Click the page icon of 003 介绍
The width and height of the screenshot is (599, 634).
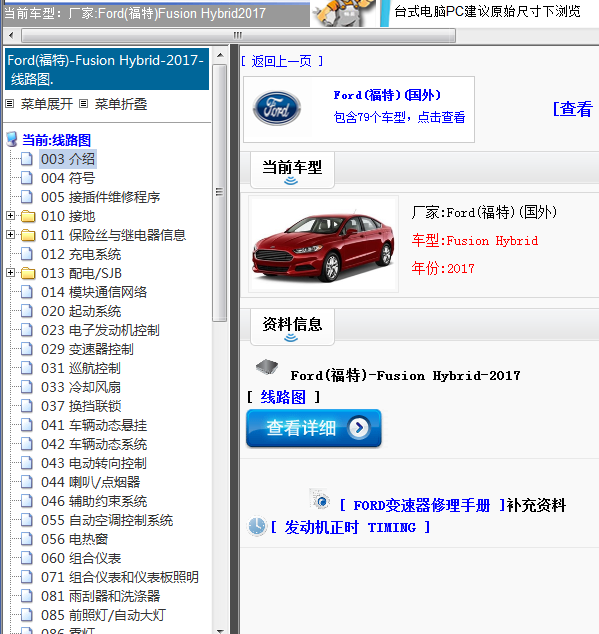click(x=27, y=159)
